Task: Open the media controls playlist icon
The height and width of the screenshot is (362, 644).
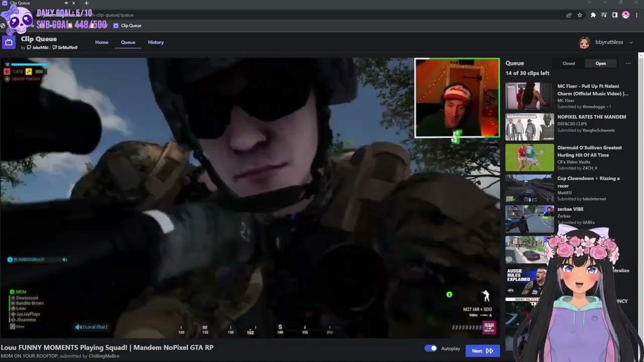Action: point(604,15)
